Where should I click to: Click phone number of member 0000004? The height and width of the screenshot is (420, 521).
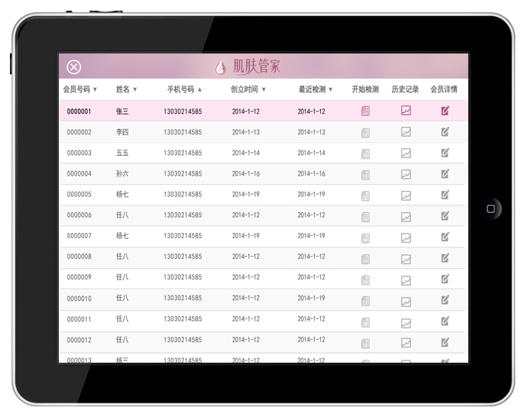(x=182, y=173)
